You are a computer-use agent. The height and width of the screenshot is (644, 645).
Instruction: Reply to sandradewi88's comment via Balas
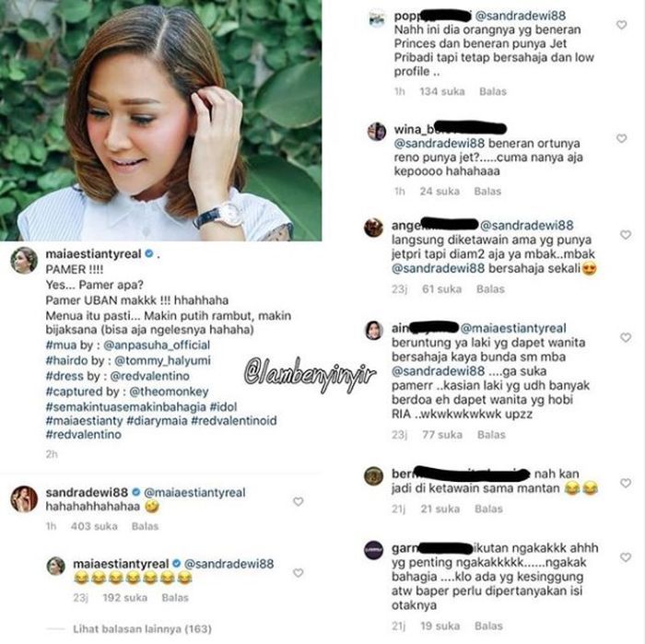[145, 526]
